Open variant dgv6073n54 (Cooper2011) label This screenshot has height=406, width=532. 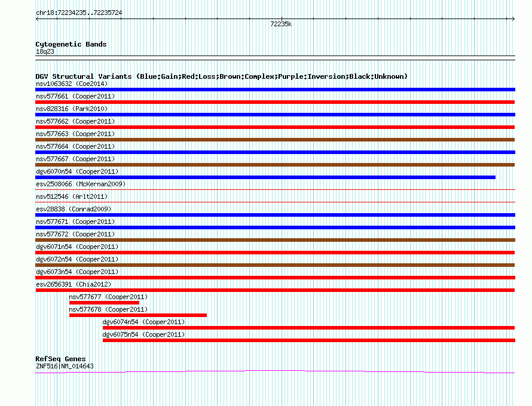click(x=77, y=272)
